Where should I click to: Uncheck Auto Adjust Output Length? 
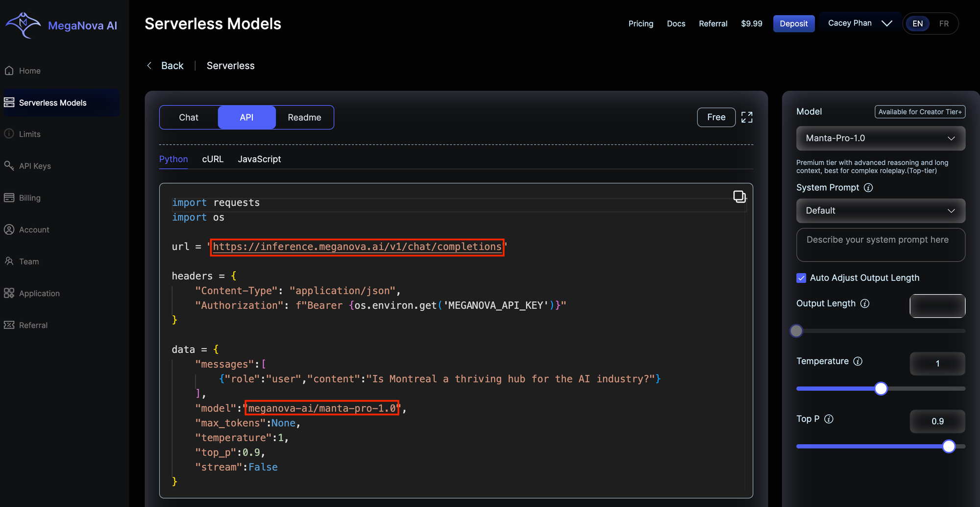point(801,278)
